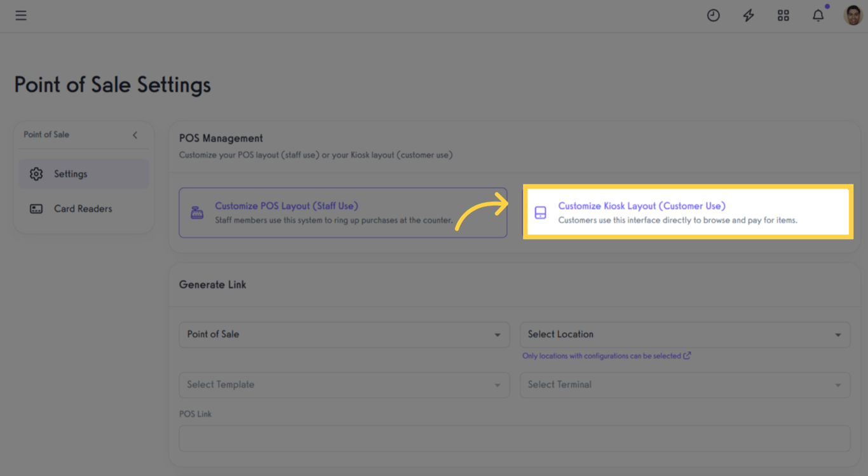Click the card reader icon beside Card Readers
Screen dimensions: 868x476
36,208
